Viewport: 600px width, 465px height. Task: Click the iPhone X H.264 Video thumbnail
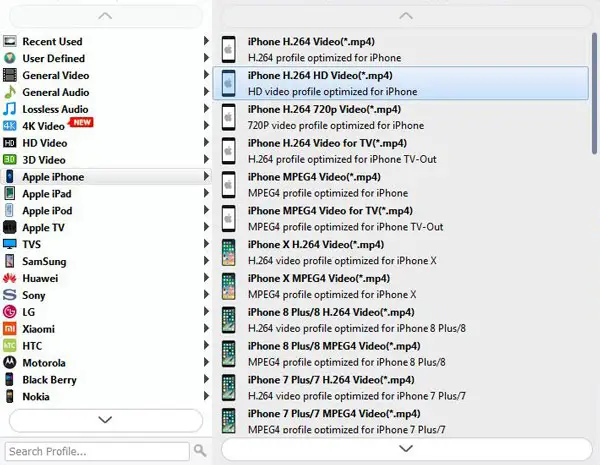click(229, 252)
